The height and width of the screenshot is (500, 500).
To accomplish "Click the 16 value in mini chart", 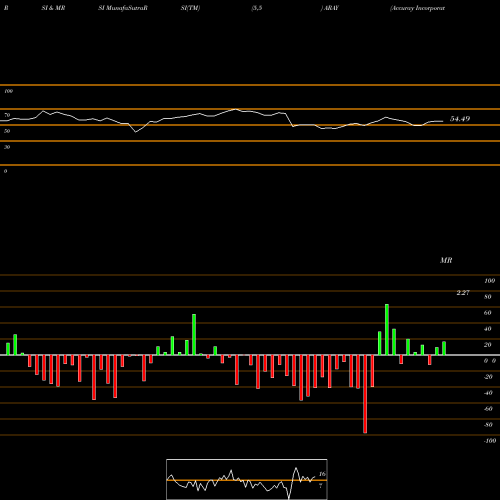I will (322, 474).
